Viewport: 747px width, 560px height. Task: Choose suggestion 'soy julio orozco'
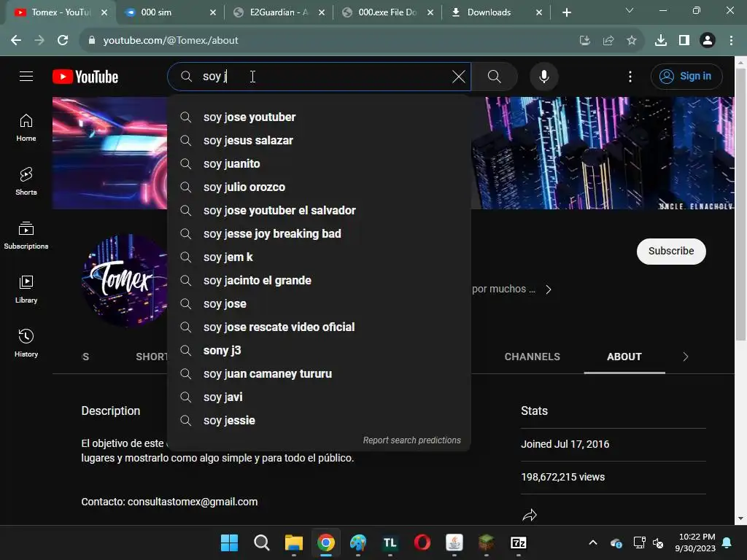coord(319,187)
